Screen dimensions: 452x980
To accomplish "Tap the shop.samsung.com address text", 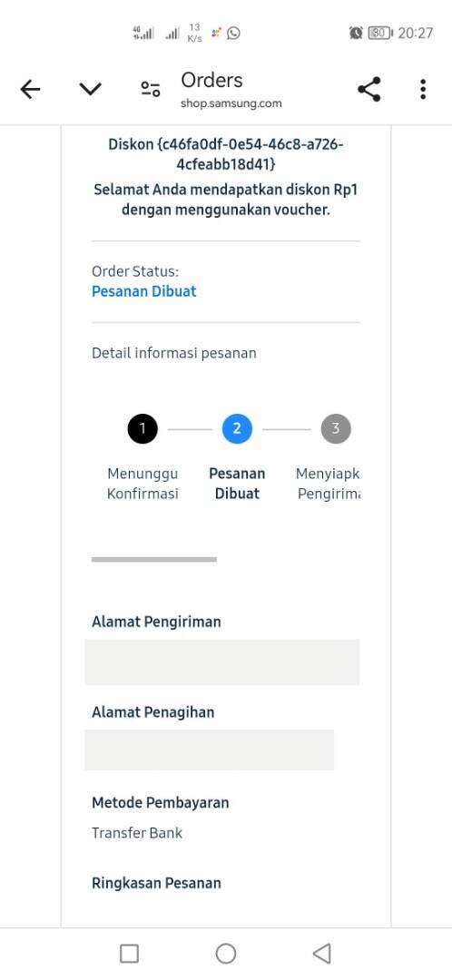I will [x=231, y=103].
